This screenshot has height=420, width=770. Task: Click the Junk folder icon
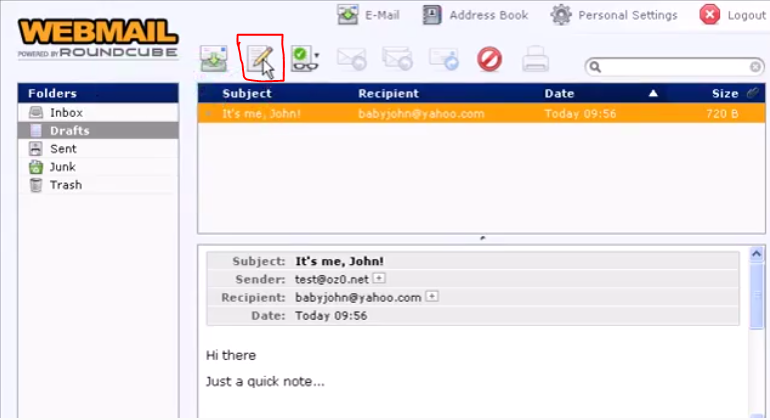(36, 167)
